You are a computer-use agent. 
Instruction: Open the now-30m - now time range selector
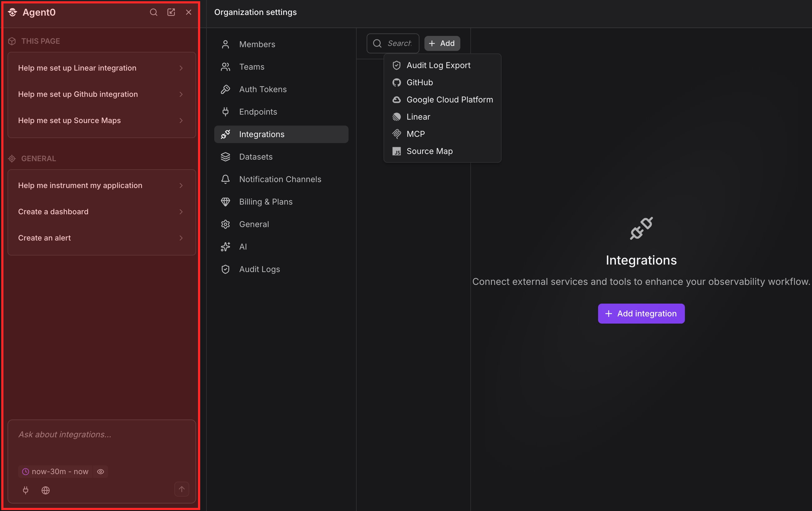click(x=55, y=471)
